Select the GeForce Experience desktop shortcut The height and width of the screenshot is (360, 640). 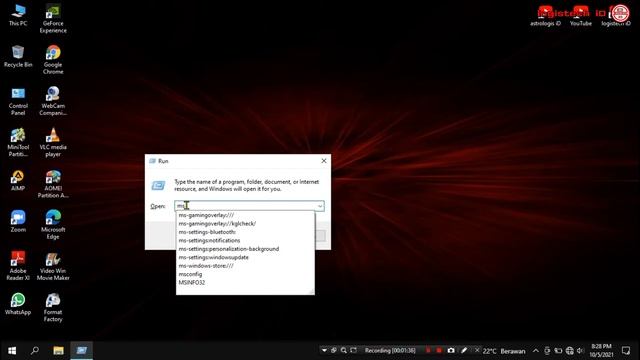tap(53, 19)
